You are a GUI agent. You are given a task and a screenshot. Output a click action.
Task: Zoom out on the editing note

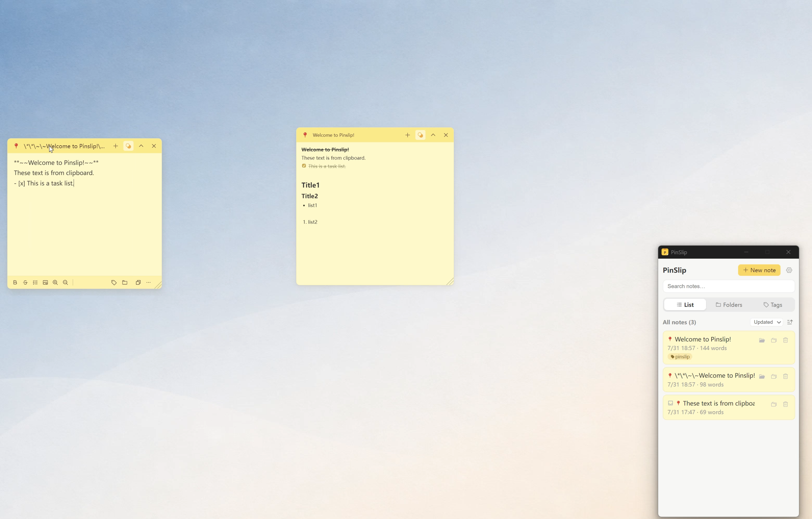click(x=66, y=283)
